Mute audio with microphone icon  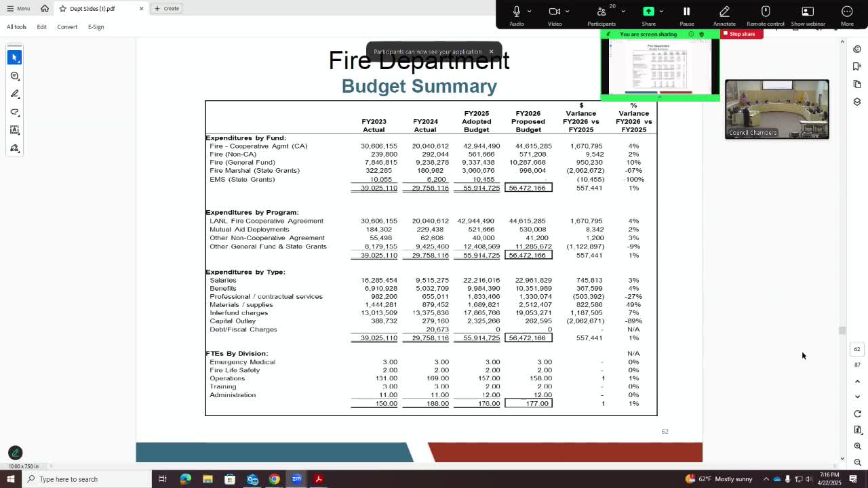click(517, 12)
